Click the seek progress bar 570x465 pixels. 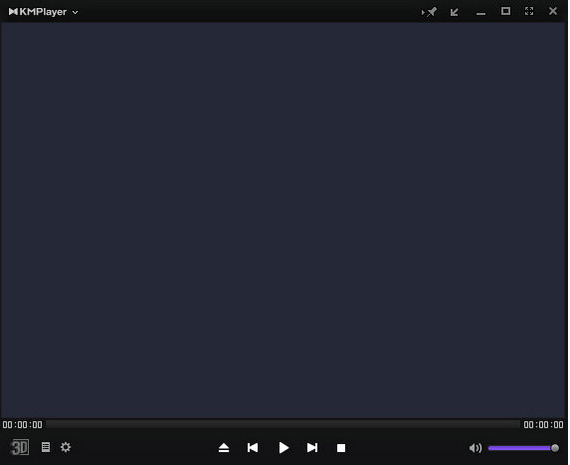pos(283,424)
